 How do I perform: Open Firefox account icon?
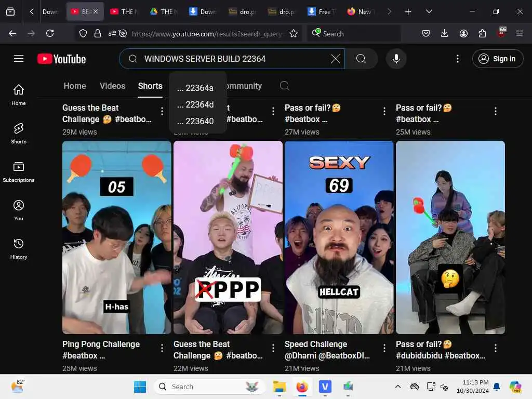tap(463, 33)
